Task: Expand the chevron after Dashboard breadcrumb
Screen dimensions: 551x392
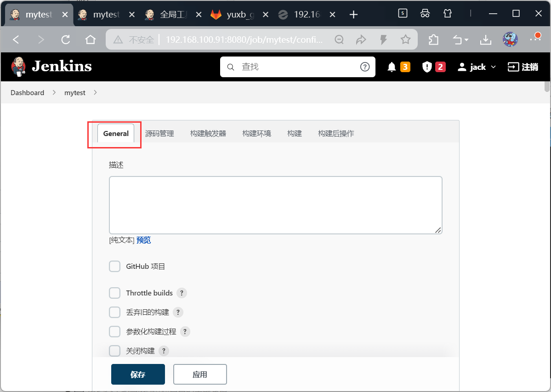Action: [x=54, y=92]
